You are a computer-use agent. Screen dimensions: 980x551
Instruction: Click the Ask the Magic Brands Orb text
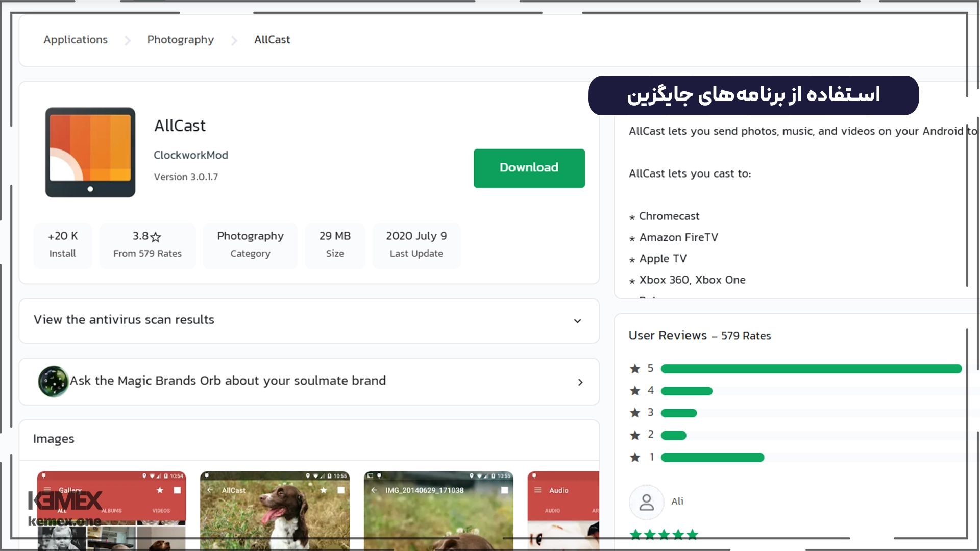click(x=228, y=381)
